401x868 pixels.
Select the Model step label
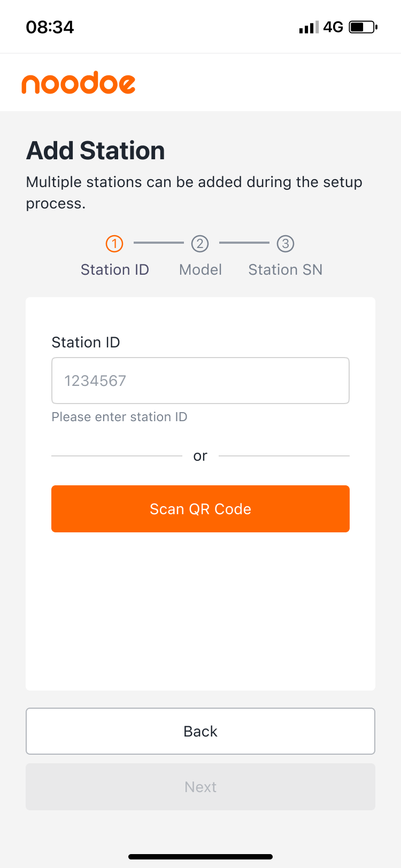[200, 269]
